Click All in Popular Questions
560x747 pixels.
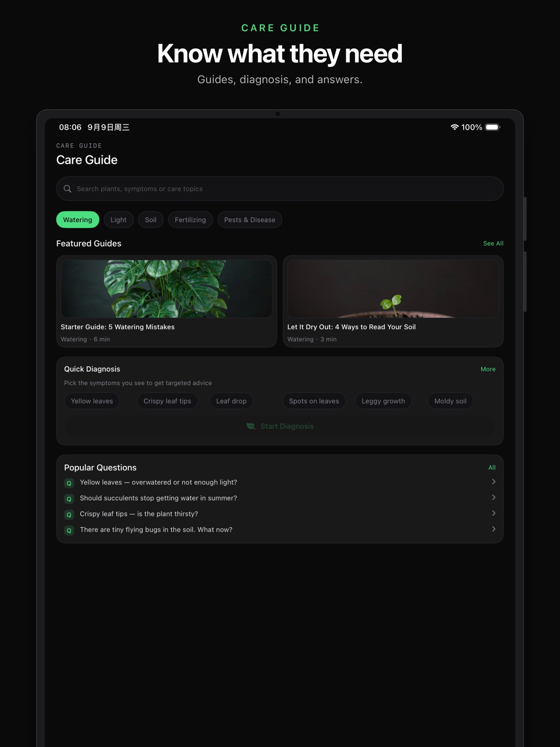(492, 467)
